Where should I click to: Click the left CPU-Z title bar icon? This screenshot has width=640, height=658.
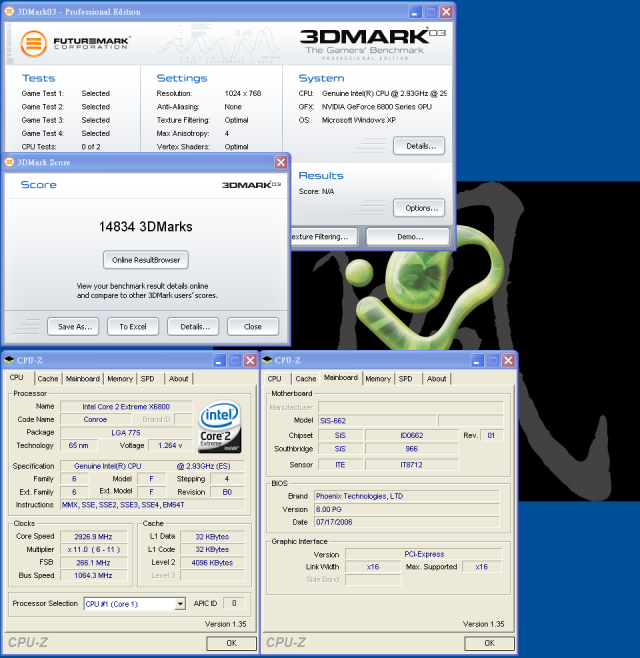[9, 360]
